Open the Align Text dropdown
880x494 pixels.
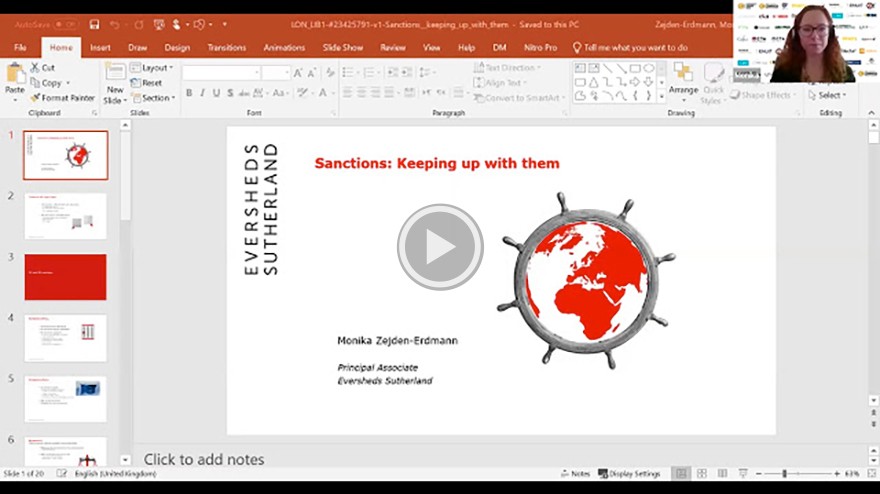tap(501, 83)
